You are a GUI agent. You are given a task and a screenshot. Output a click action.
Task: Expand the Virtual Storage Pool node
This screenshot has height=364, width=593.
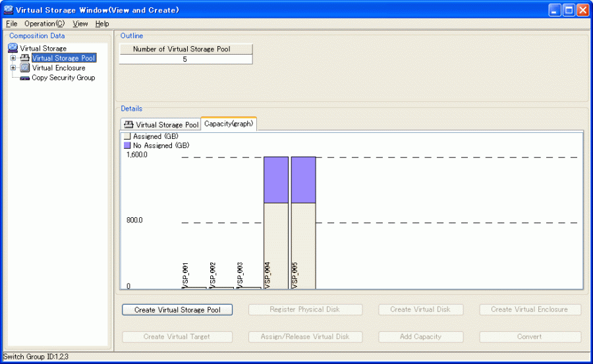point(13,58)
